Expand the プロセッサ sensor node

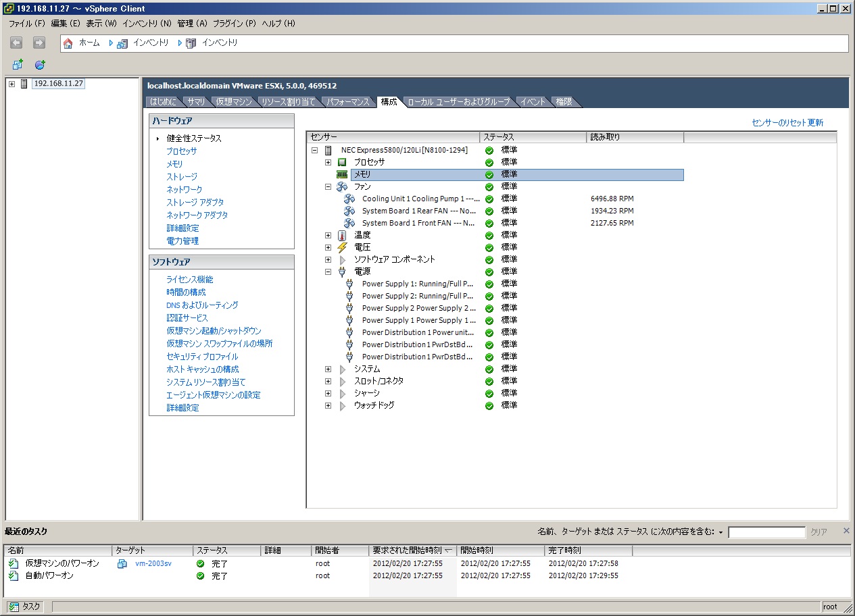tap(328, 162)
